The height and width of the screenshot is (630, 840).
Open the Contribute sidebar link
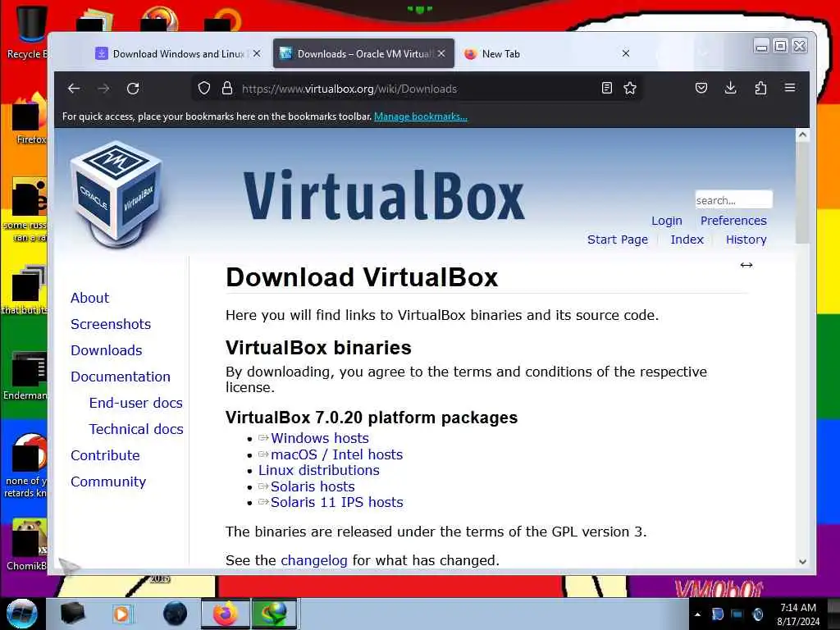(105, 455)
